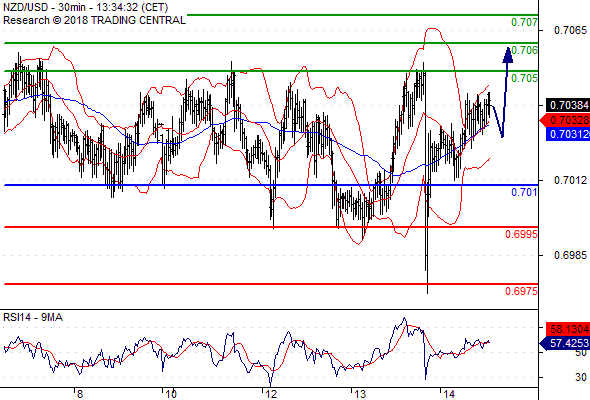This screenshot has height=400, width=590.
Task: Click the RSI 30 level label
Action: pyautogui.click(x=581, y=377)
